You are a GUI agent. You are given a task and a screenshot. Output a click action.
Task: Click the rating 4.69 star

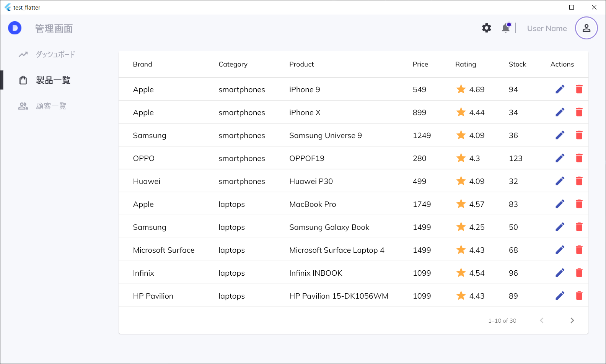(461, 89)
